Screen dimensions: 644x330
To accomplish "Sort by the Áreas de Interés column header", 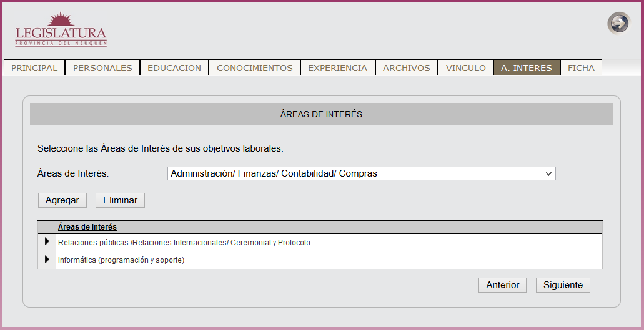I will point(87,227).
